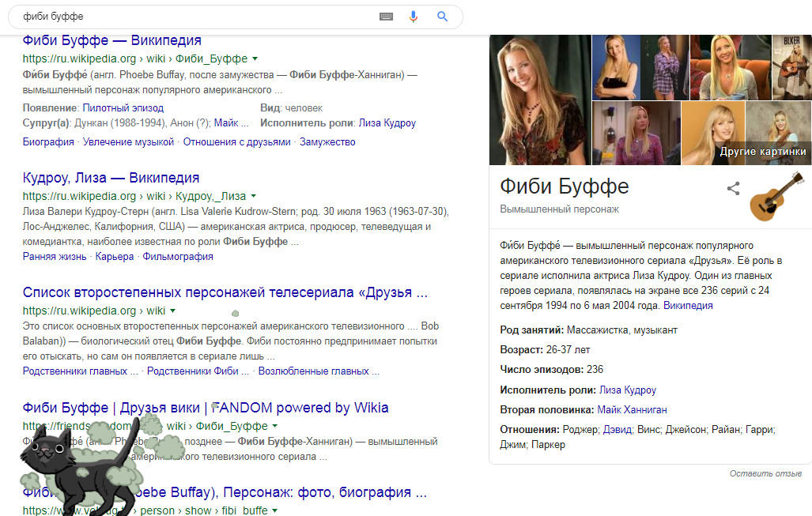This screenshot has height=516, width=812.
Task: Open the large main portrait image of Фиби
Action: 540,100
